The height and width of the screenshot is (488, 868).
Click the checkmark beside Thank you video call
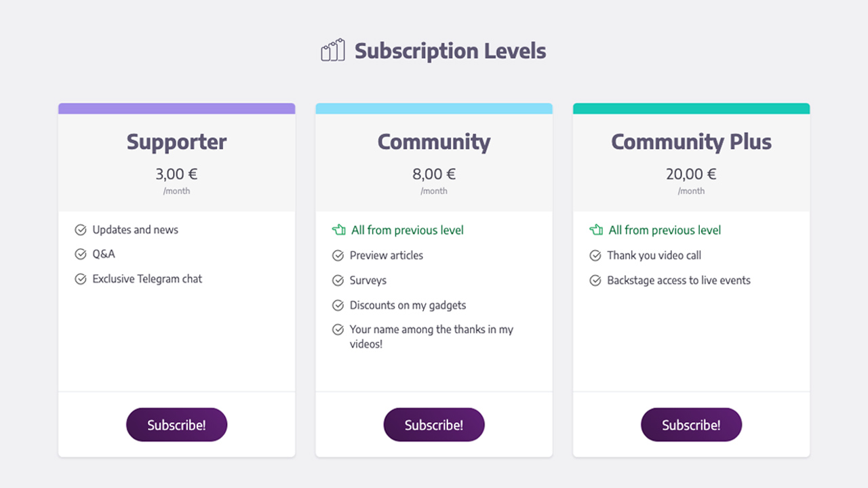[596, 256]
